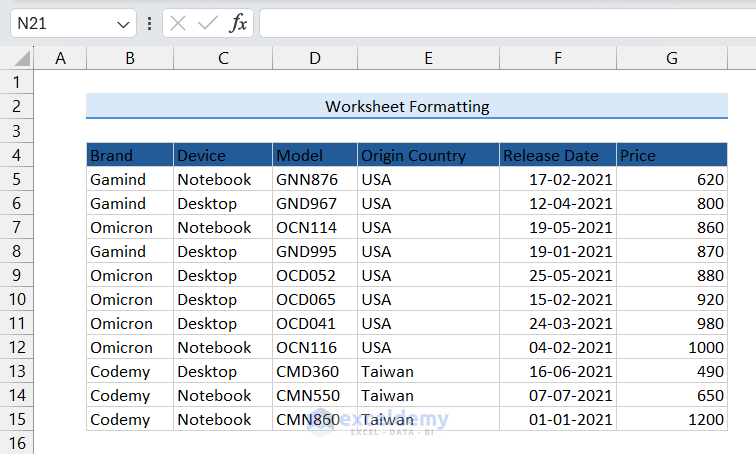Viewport: 756px width, 454px height.
Task: Select row 3 header
Action: (16, 131)
